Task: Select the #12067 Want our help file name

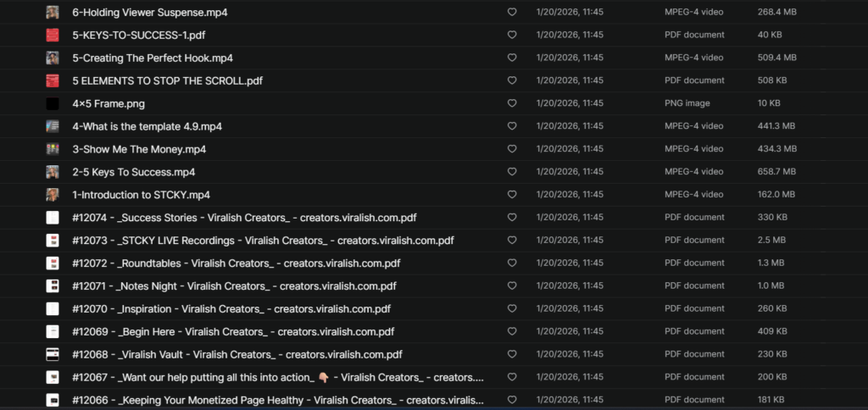Action: (278, 377)
